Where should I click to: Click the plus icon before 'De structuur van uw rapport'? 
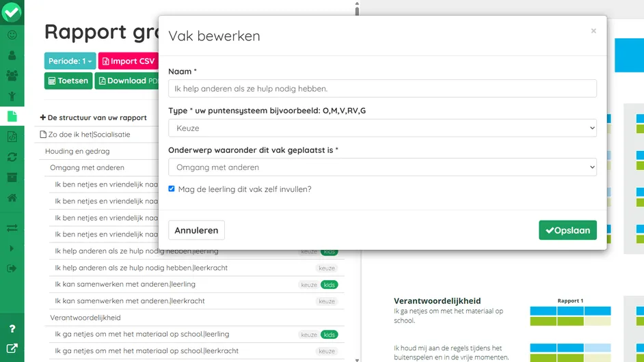point(42,117)
